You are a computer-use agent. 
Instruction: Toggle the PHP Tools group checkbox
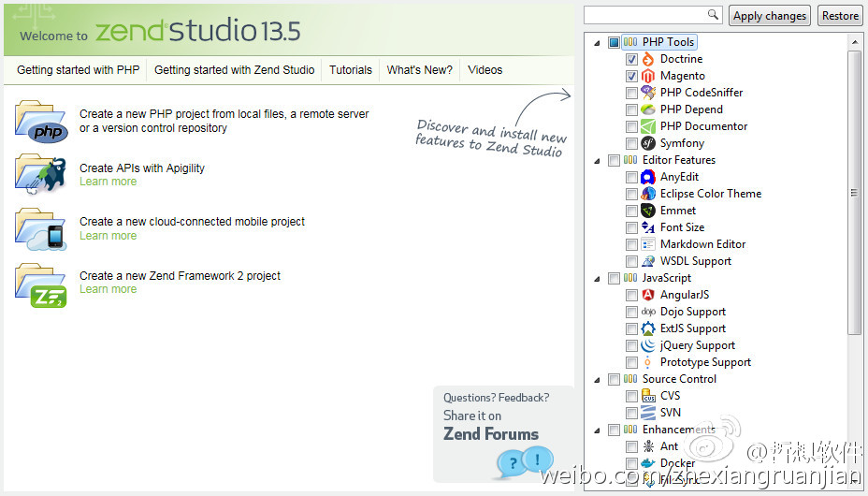point(614,42)
